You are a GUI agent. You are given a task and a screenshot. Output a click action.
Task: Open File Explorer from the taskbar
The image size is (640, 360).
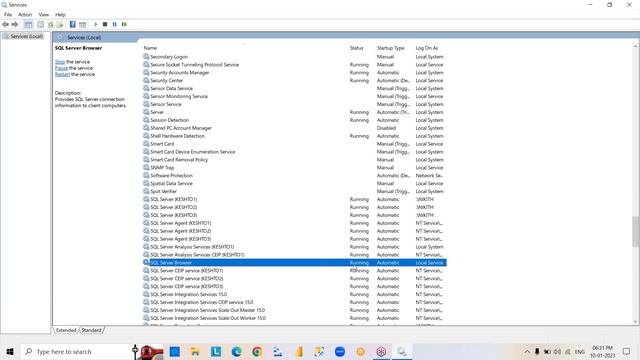click(x=195, y=351)
